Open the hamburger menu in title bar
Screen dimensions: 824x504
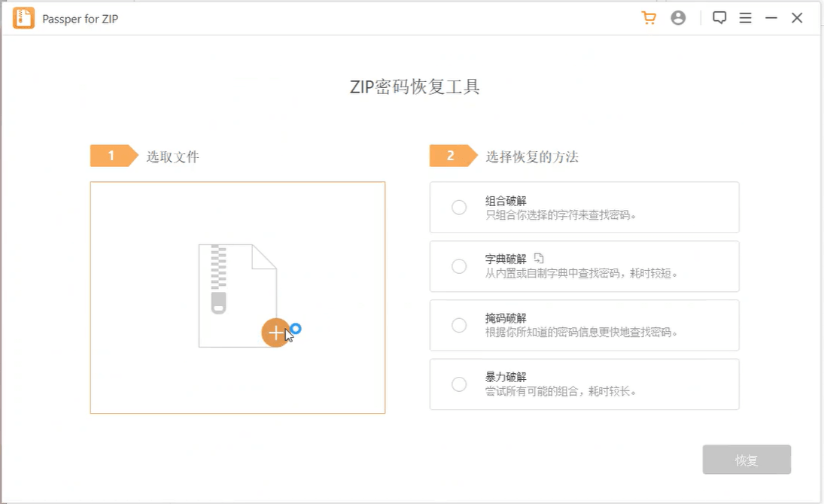(745, 18)
